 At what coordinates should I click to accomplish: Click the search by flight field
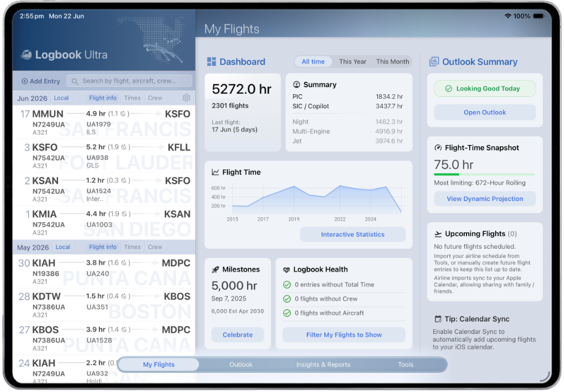[130, 81]
